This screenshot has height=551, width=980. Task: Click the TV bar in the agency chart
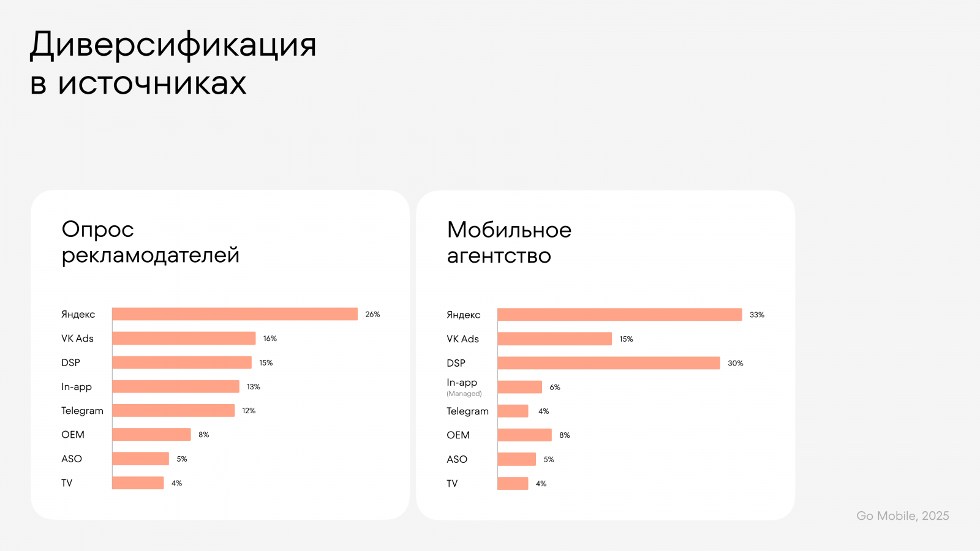[513, 484]
